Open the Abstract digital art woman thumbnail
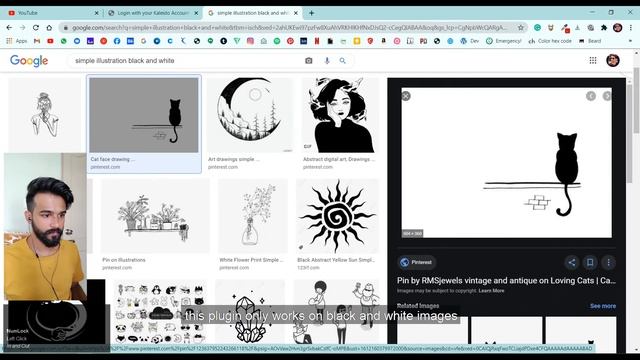This screenshot has width=640, height=360. coord(340,115)
